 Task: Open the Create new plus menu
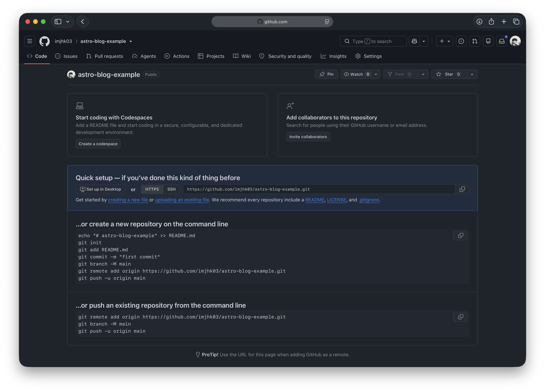pos(445,41)
